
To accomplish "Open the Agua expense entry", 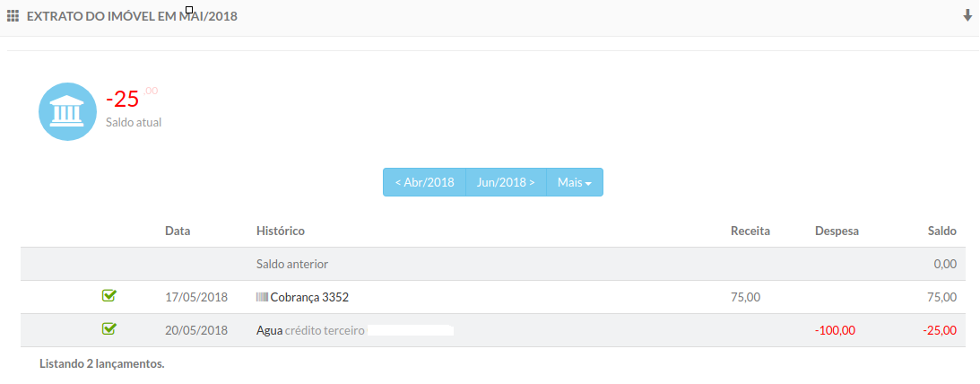I will click(x=269, y=330).
